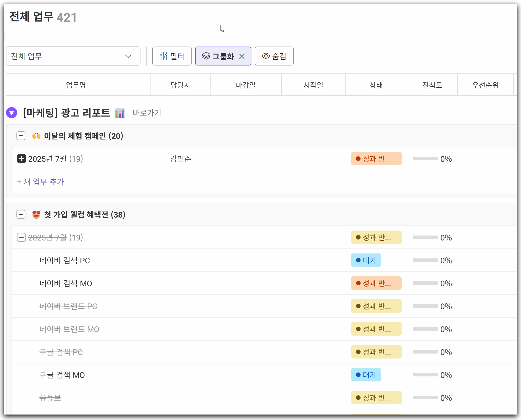Open the 네이버 검색 MO task row
This screenshot has height=420, width=521.
66,283
